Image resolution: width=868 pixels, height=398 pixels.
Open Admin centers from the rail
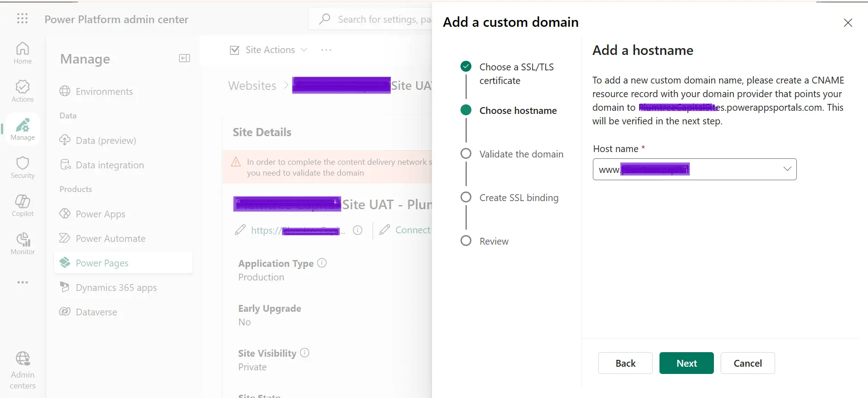(23, 370)
